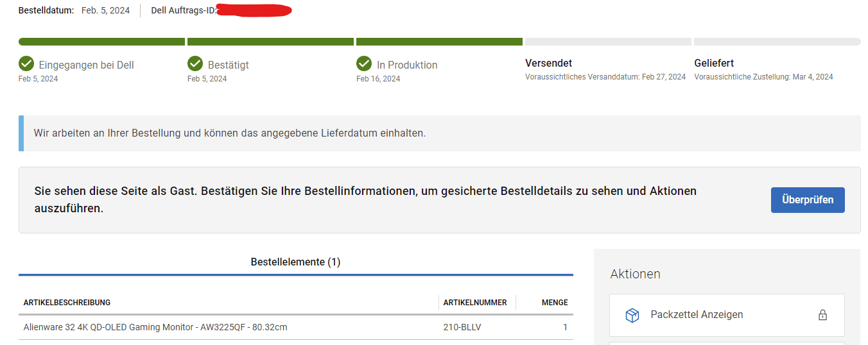Click the grey Geliefert progress segment
This screenshot has width=868, height=345.
(777, 42)
